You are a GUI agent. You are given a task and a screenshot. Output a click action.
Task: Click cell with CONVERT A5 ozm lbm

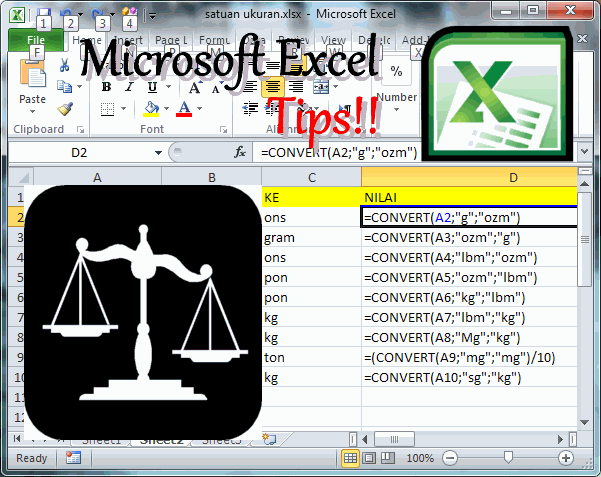coord(469,277)
